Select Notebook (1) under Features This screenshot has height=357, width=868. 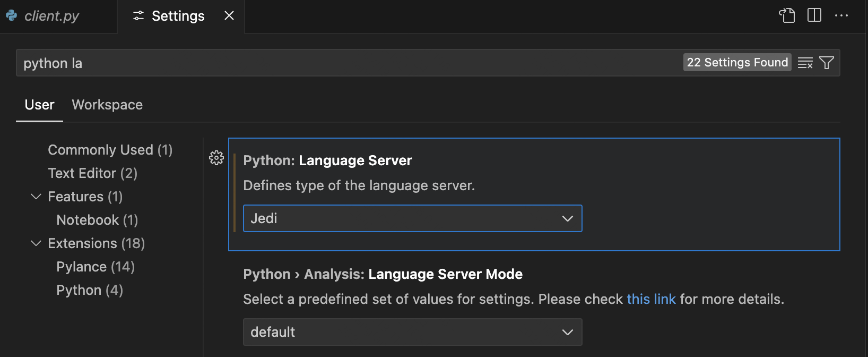point(97,220)
